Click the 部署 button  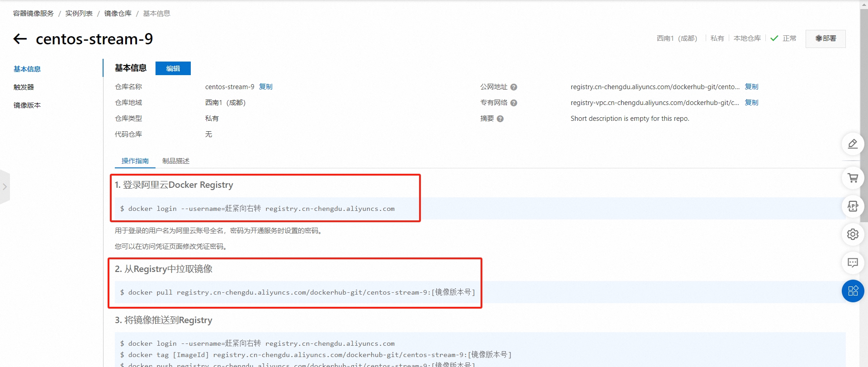coord(826,38)
